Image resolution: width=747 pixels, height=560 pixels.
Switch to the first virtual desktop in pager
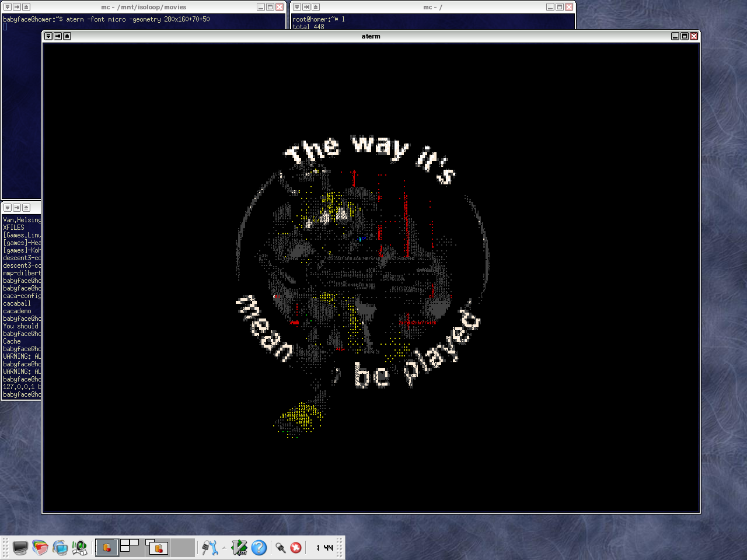pos(107,548)
